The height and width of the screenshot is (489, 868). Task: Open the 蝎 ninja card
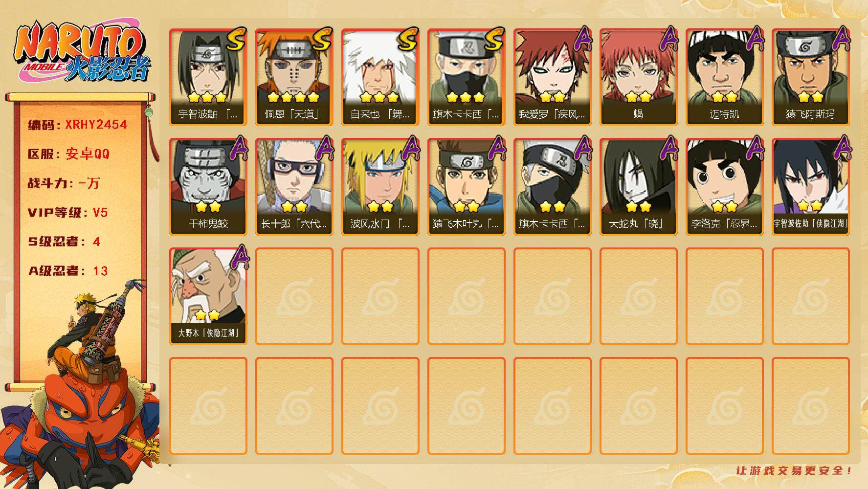(x=639, y=77)
